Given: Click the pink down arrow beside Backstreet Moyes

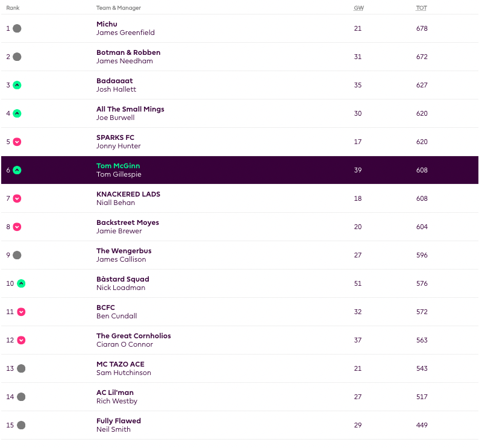Looking at the screenshot, I should coord(17,227).
